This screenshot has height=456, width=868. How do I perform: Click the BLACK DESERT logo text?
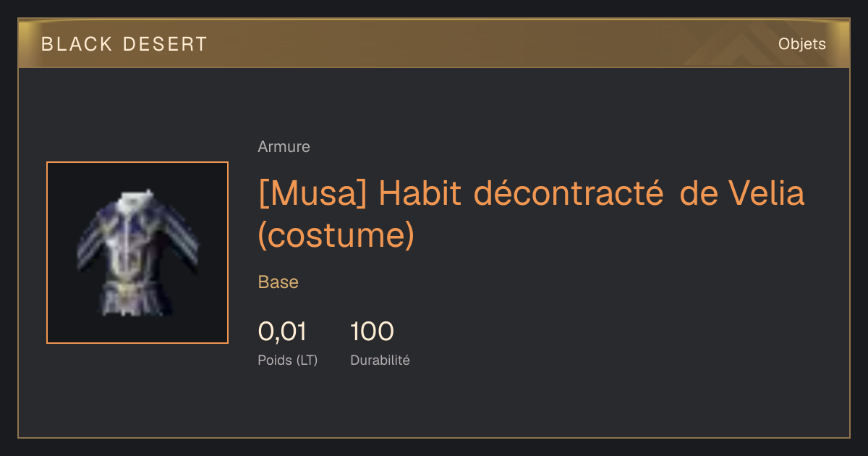124,44
